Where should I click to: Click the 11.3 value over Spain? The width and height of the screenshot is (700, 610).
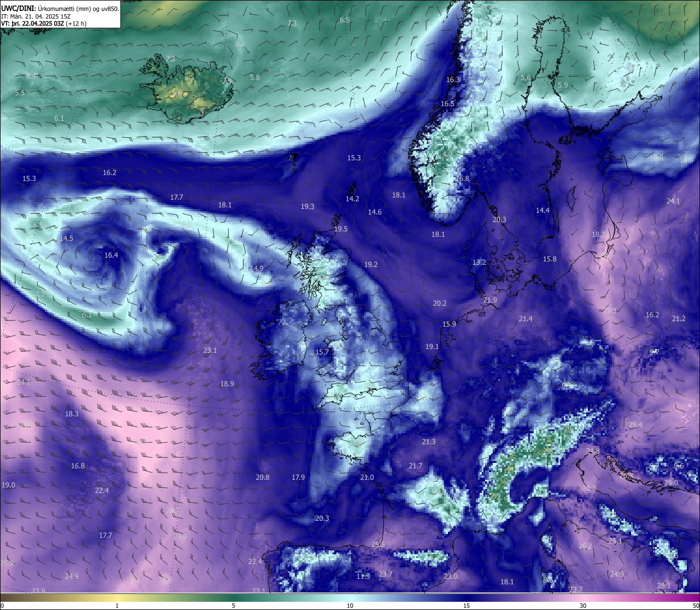[363, 576]
